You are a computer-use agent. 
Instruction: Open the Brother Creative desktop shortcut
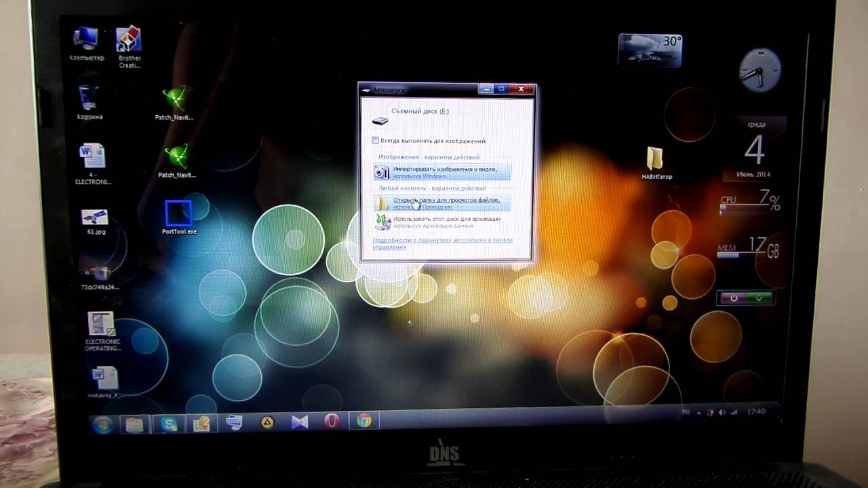tap(129, 47)
